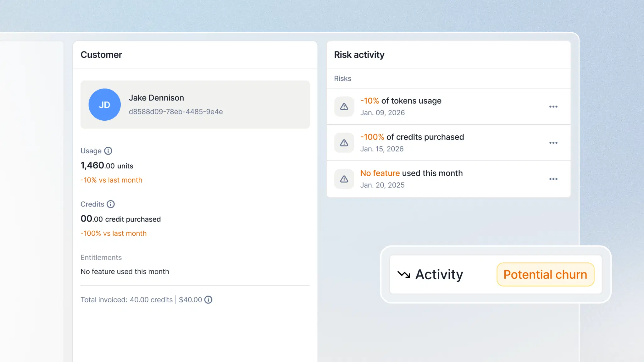Image resolution: width=644 pixels, height=362 pixels.
Task: Open the options menu for no feature risk
Action: pyautogui.click(x=553, y=179)
